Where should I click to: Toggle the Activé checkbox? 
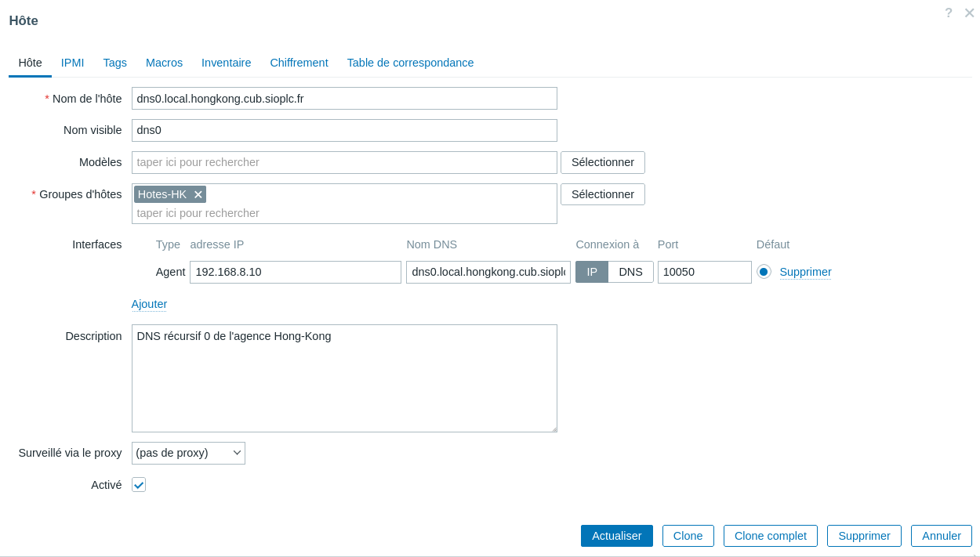click(x=139, y=485)
